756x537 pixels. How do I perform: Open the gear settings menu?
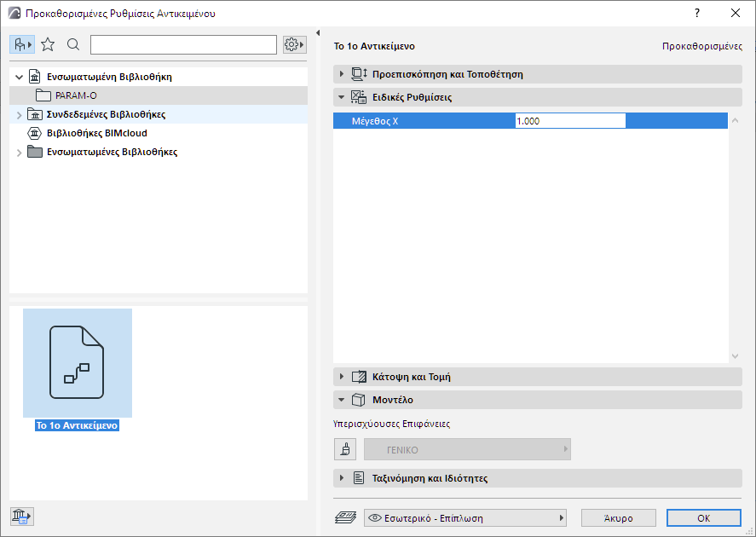click(x=293, y=43)
